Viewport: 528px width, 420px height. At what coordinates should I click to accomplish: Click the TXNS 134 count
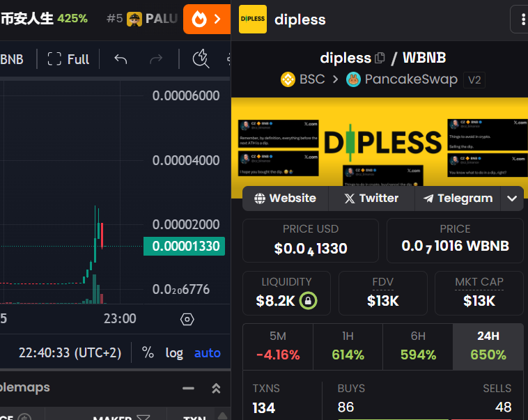[x=264, y=408]
